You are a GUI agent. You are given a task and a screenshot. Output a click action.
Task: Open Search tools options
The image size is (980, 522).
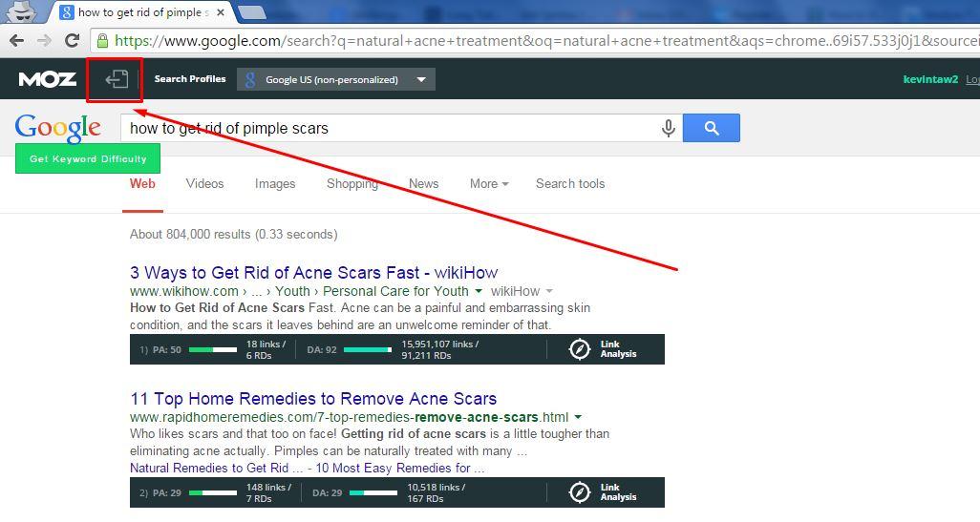[570, 183]
